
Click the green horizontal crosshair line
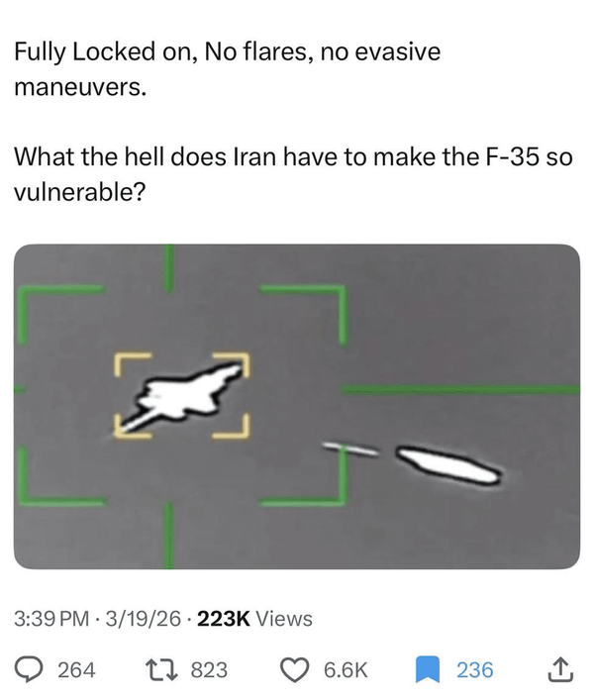pyautogui.click(x=460, y=390)
